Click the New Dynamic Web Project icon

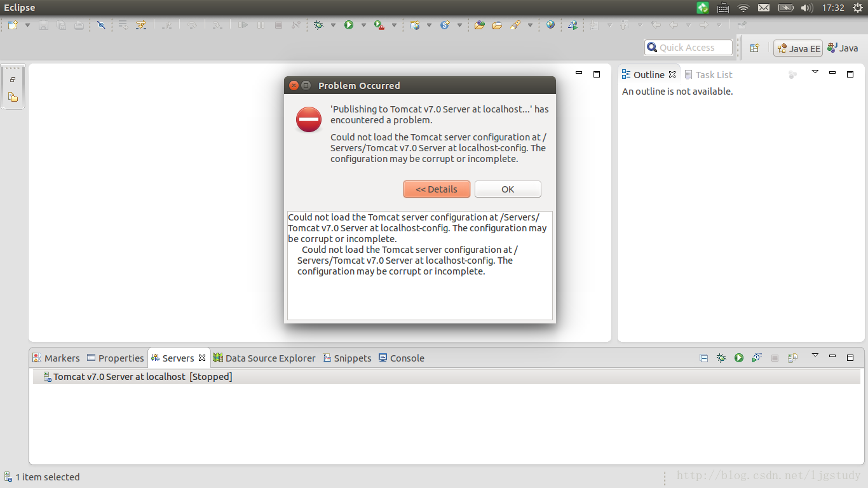(415, 25)
